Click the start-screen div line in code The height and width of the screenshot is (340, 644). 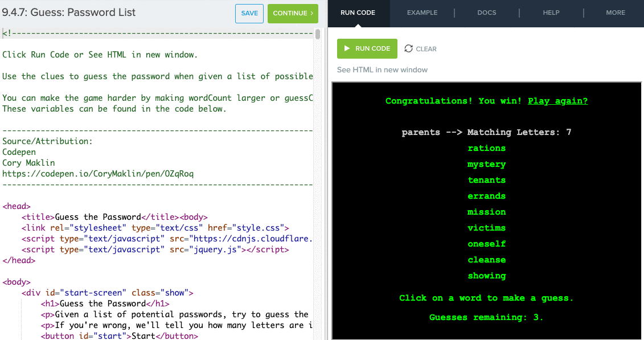[107, 293]
